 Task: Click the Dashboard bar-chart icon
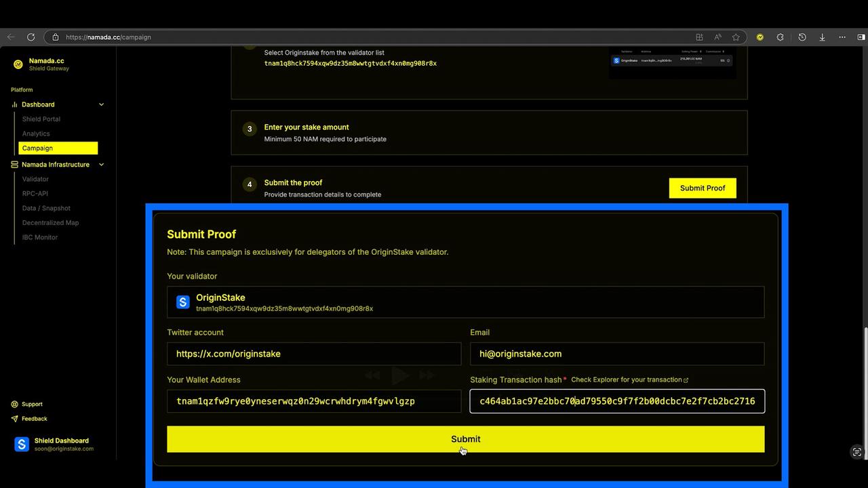[x=15, y=104]
